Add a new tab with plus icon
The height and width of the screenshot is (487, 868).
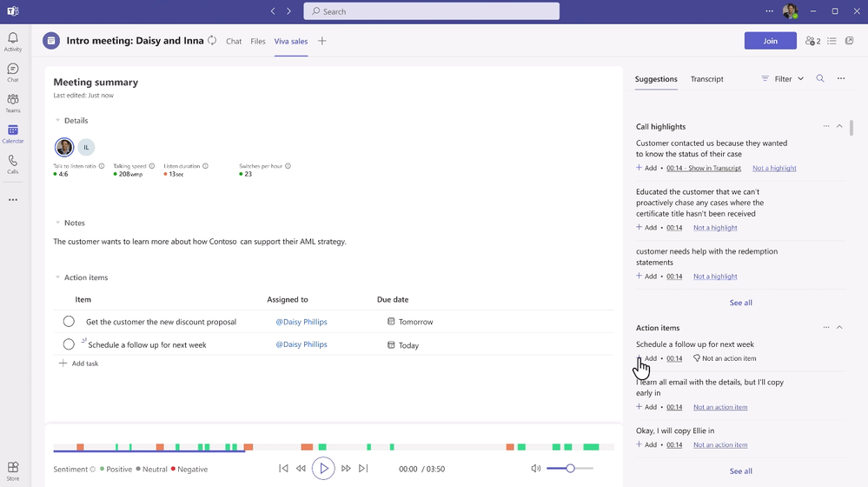(322, 41)
